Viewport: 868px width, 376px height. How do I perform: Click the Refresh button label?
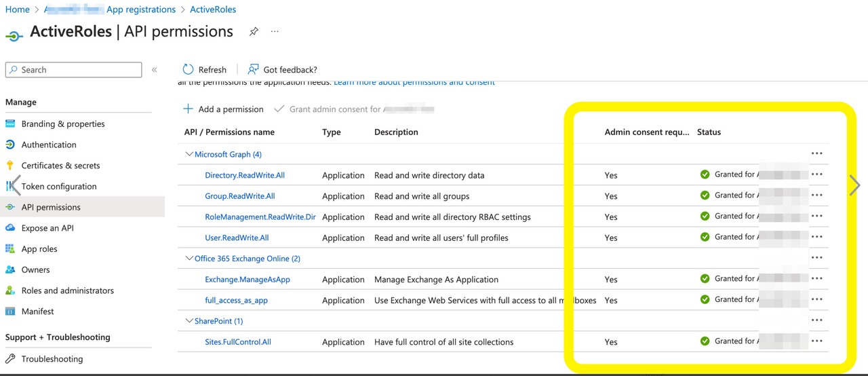[x=212, y=70]
